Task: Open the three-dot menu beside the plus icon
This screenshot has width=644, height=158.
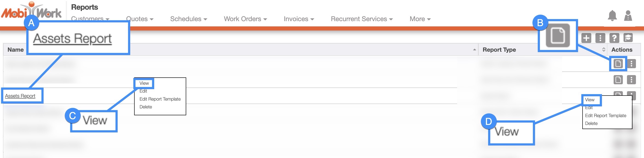Action: [600, 38]
